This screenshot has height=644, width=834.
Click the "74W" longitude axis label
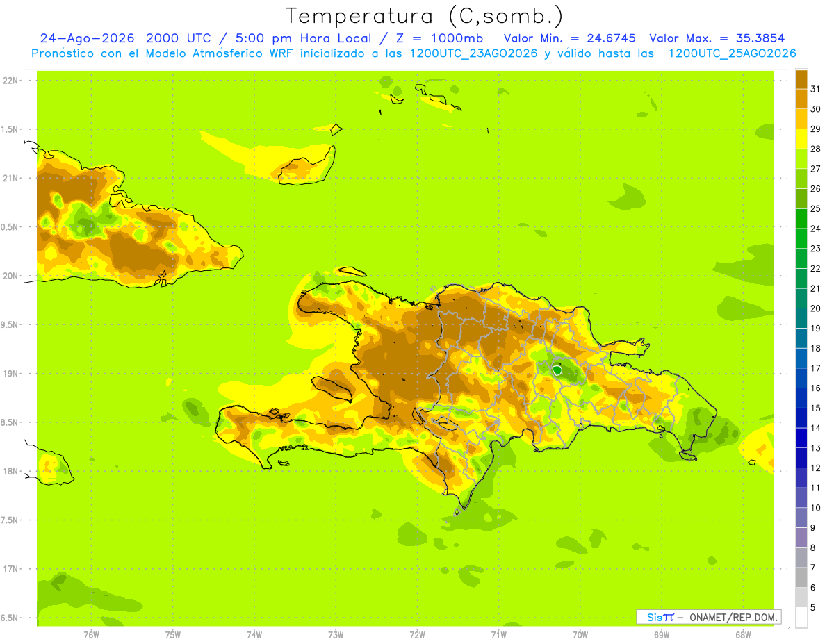pos(254,635)
